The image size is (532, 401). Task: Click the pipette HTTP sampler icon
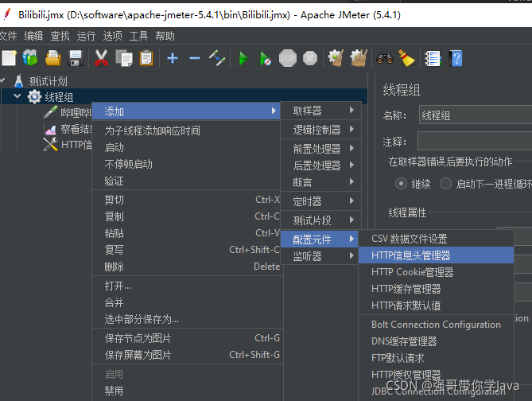(x=50, y=112)
